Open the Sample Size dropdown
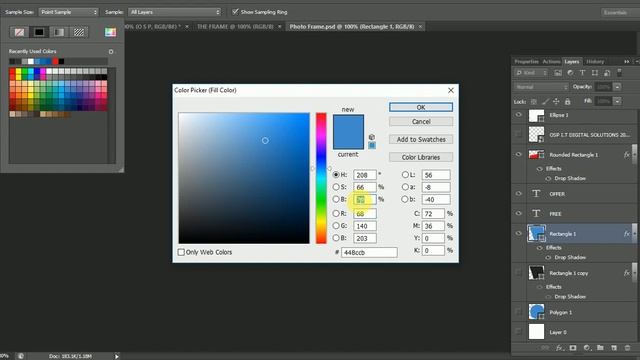 [x=69, y=12]
